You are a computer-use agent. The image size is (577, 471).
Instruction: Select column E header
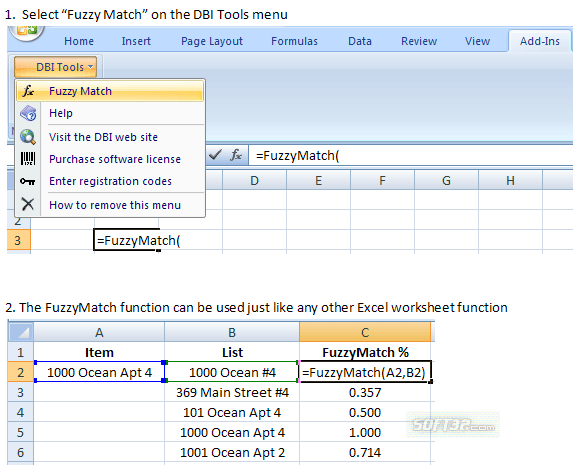pyautogui.click(x=318, y=180)
